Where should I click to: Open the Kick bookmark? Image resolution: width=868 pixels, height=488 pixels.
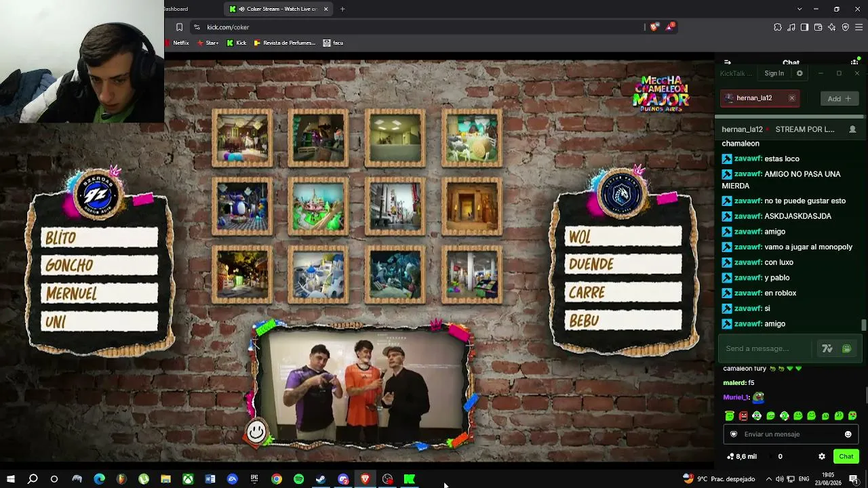click(x=237, y=43)
